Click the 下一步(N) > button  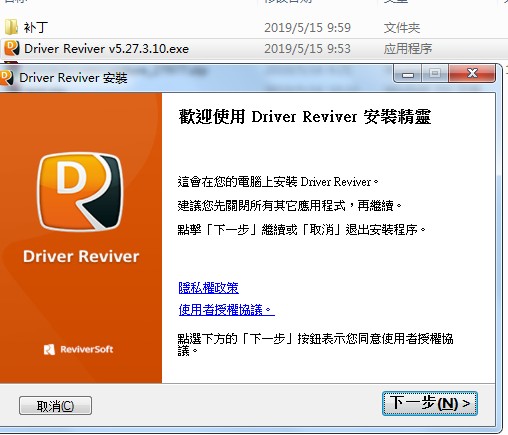430,403
